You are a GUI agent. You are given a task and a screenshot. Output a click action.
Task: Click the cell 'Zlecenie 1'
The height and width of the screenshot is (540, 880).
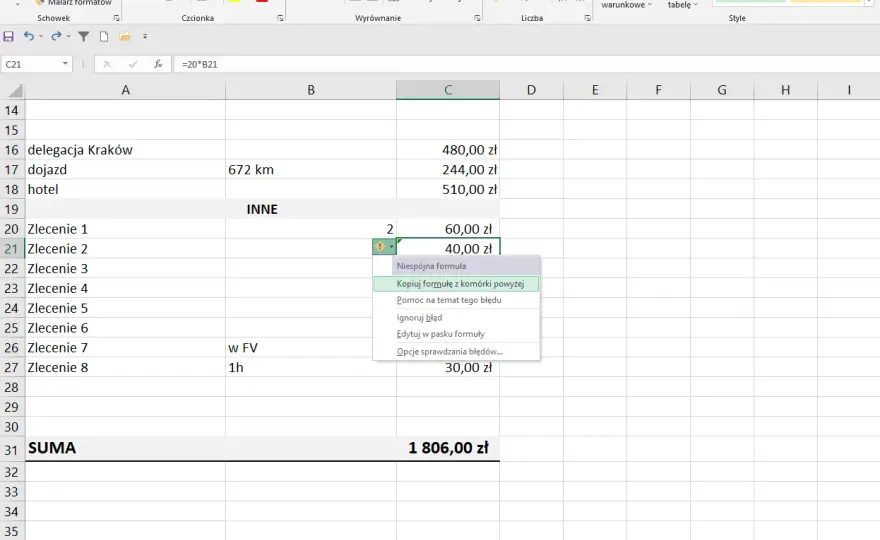[x=125, y=229]
